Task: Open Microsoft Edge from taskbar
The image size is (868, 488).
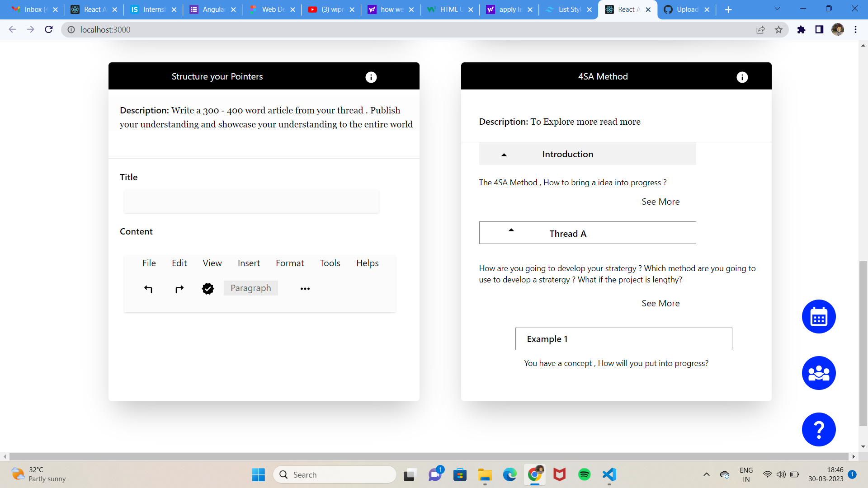Action: [509, 474]
